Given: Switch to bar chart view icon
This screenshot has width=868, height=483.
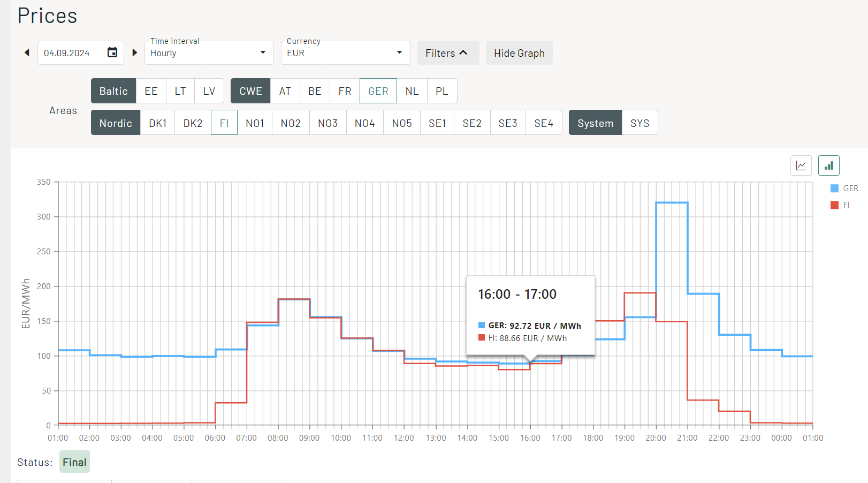Looking at the screenshot, I should click(x=828, y=165).
